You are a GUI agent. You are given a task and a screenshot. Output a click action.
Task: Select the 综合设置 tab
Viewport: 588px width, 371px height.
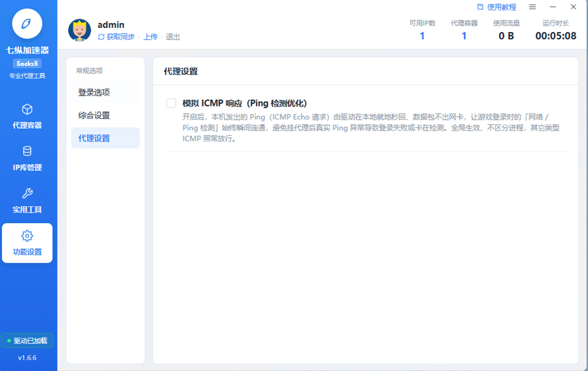(105, 115)
